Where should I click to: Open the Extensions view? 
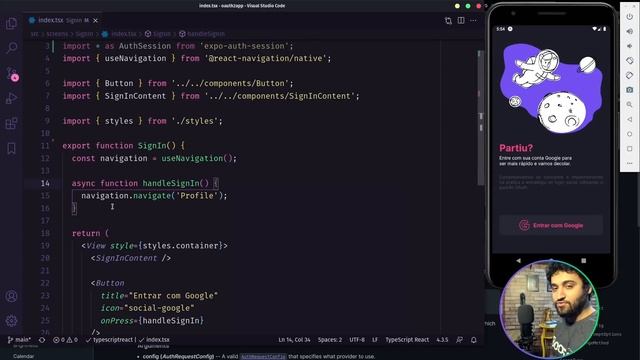11,123
